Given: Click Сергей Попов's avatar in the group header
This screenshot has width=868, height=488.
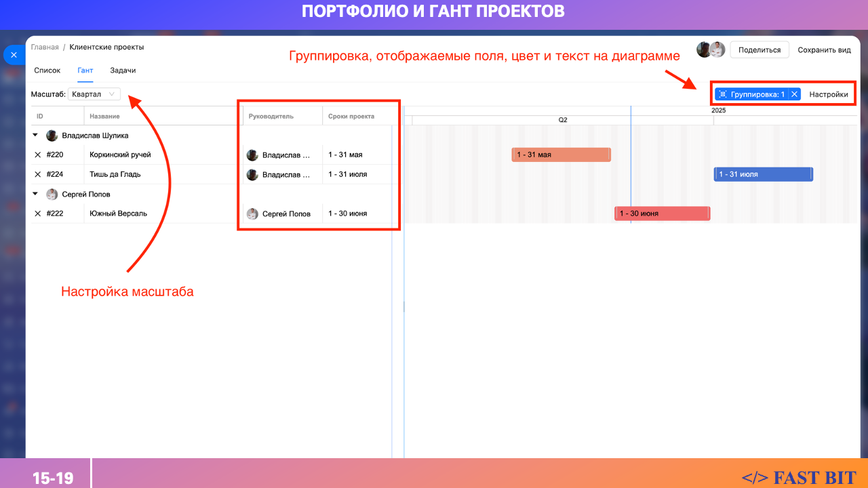Looking at the screenshot, I should [x=52, y=194].
